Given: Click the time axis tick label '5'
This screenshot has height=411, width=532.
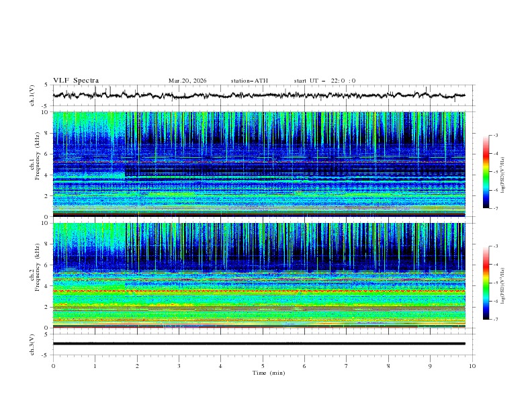Looking at the screenshot, I should click(x=263, y=366).
